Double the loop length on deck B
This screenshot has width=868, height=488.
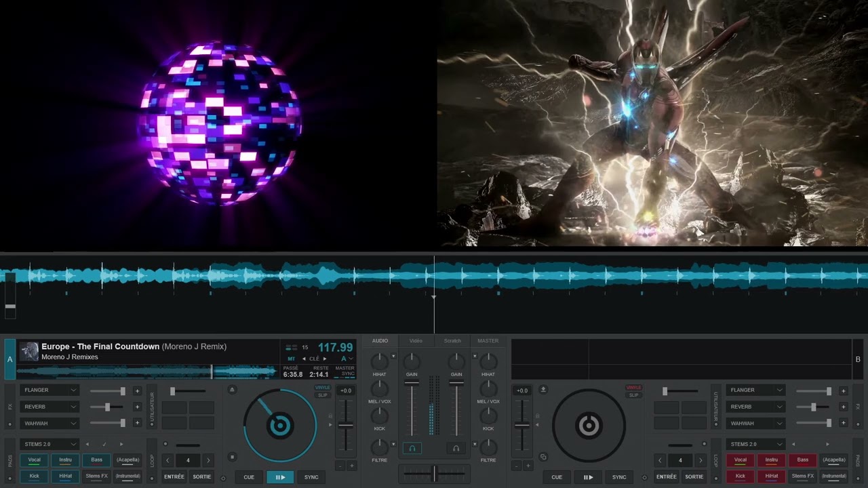coord(701,460)
